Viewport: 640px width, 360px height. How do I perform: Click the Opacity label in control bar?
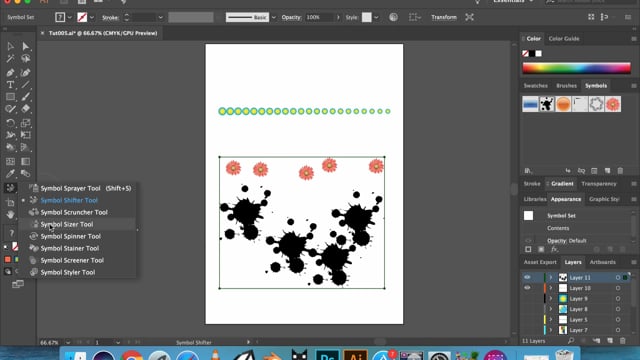291,18
